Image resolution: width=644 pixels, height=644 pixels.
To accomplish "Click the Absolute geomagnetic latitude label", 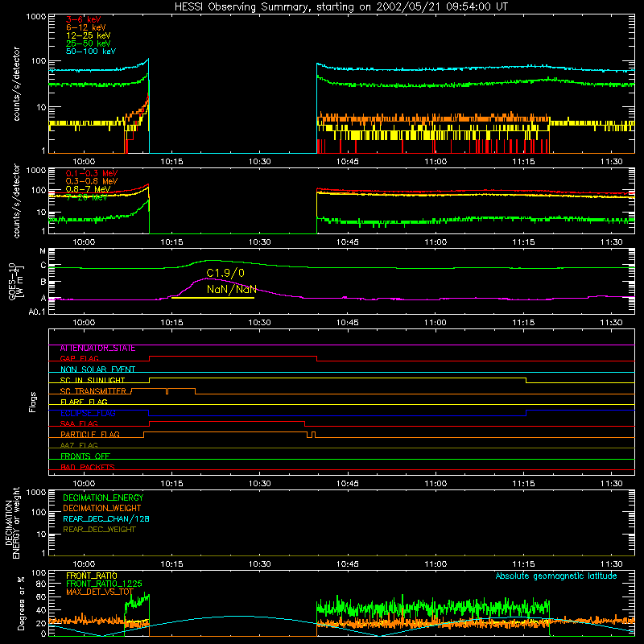I will [556, 576].
